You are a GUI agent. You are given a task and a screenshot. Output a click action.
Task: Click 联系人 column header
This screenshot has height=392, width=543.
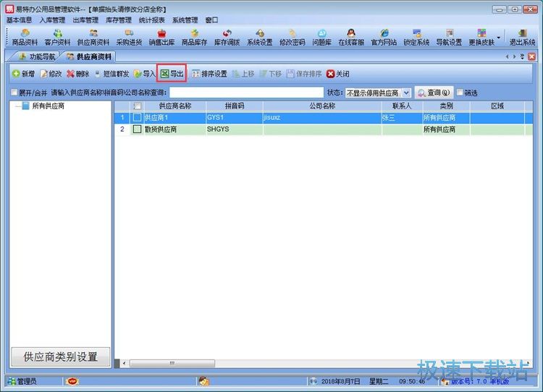click(x=402, y=106)
